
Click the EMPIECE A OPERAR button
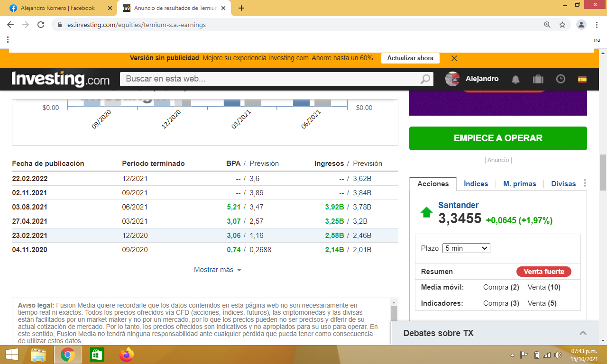(x=498, y=138)
